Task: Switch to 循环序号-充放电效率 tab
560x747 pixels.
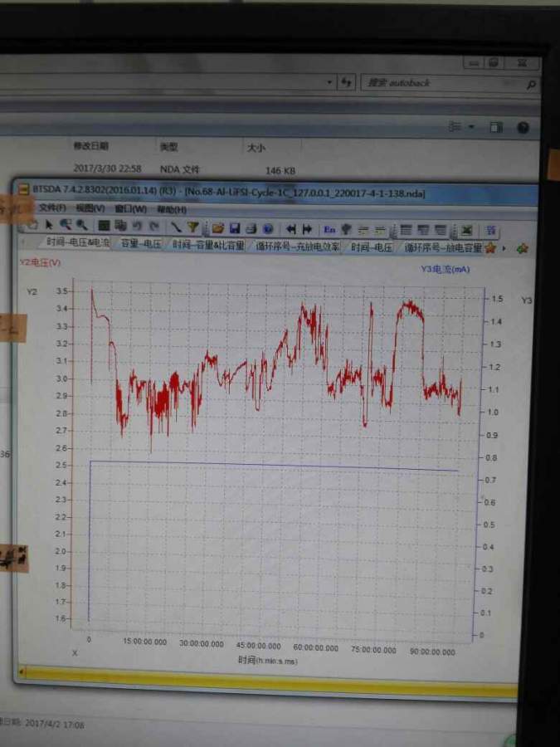Action: click(297, 247)
